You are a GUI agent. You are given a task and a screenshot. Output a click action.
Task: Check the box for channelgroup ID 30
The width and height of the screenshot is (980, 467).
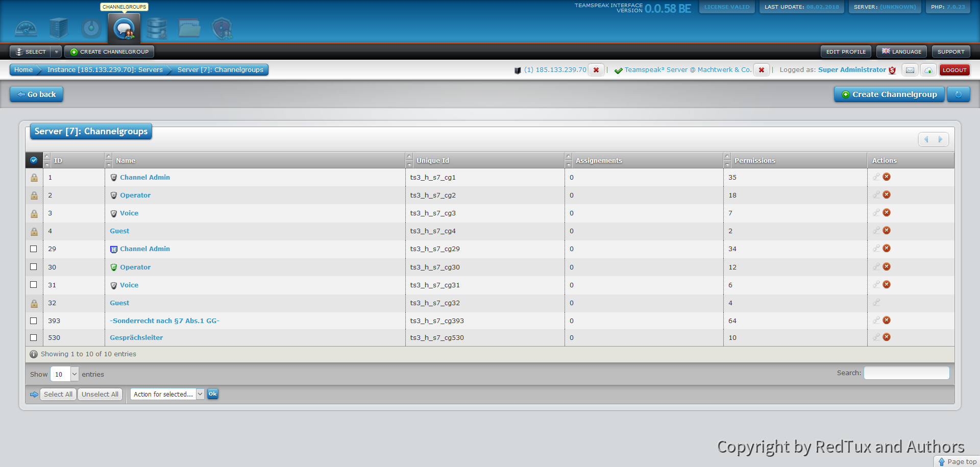click(34, 266)
